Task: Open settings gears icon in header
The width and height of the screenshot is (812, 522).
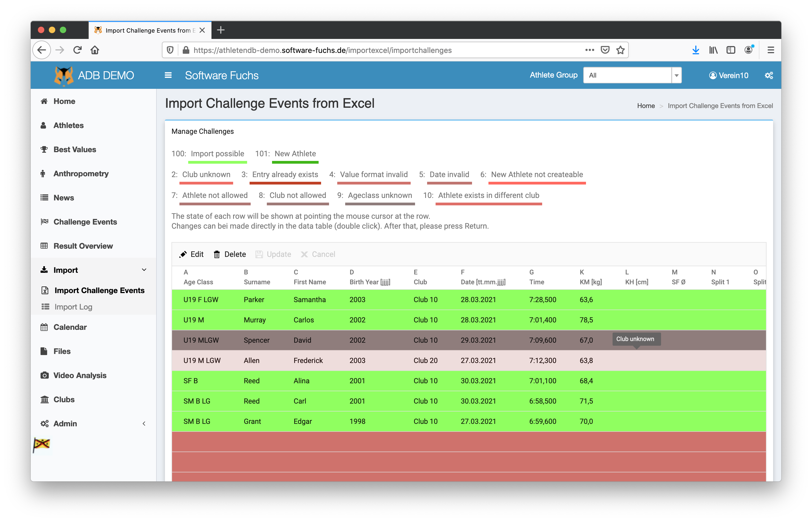Action: [769, 75]
